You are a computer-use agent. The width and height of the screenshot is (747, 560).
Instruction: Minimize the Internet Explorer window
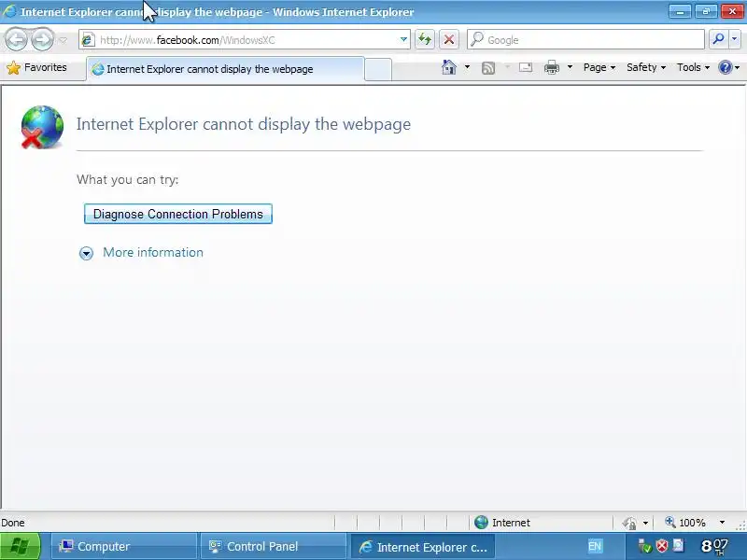click(680, 11)
